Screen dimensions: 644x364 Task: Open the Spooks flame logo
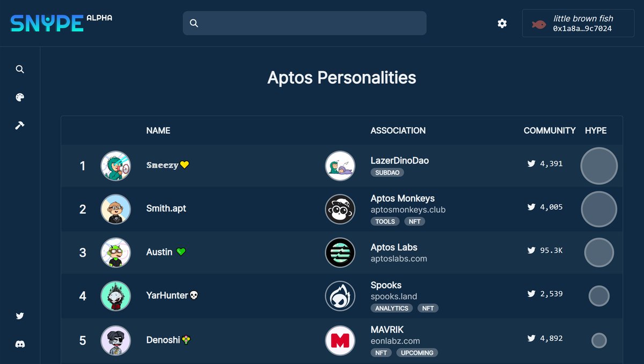[x=340, y=296]
